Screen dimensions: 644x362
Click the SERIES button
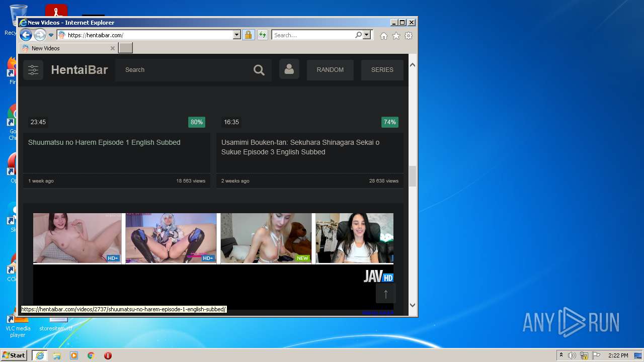pyautogui.click(x=382, y=70)
